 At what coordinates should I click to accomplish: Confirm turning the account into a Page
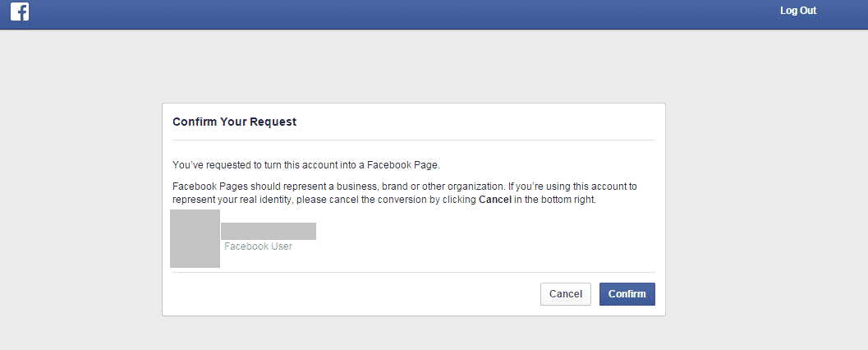627,294
